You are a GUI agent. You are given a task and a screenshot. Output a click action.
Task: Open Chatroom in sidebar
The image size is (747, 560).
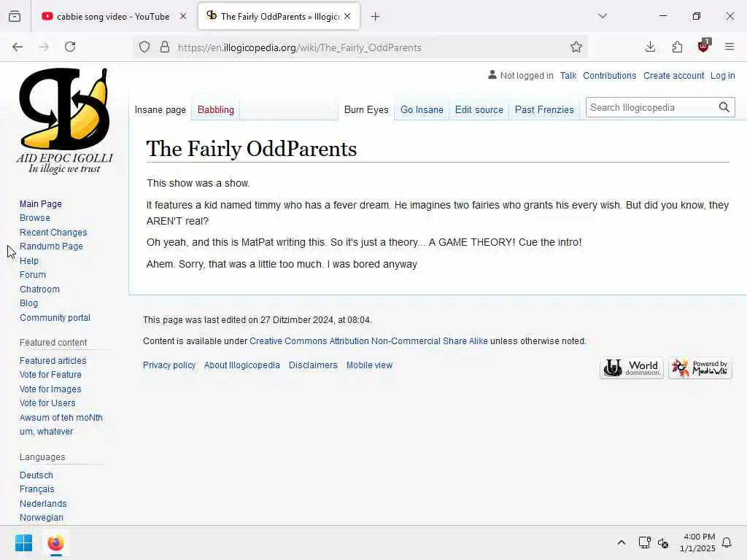(x=39, y=289)
